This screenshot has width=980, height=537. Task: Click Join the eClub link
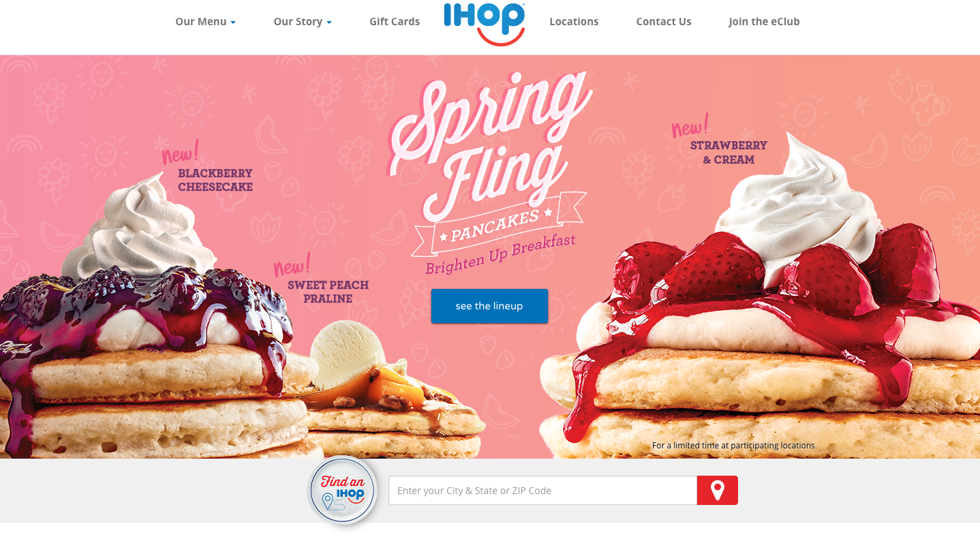(x=764, y=22)
